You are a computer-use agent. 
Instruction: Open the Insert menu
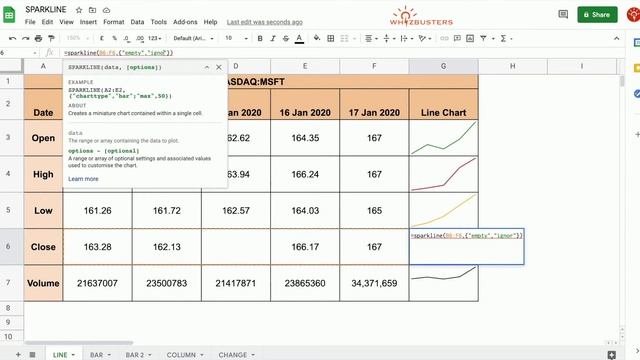tap(88, 22)
